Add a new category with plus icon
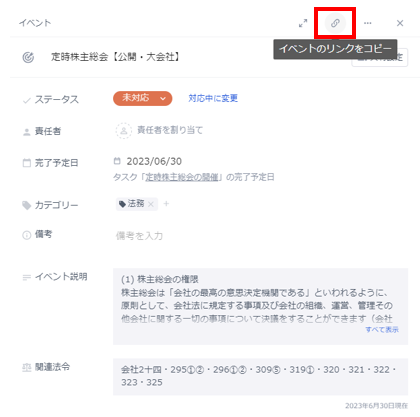 point(166,204)
